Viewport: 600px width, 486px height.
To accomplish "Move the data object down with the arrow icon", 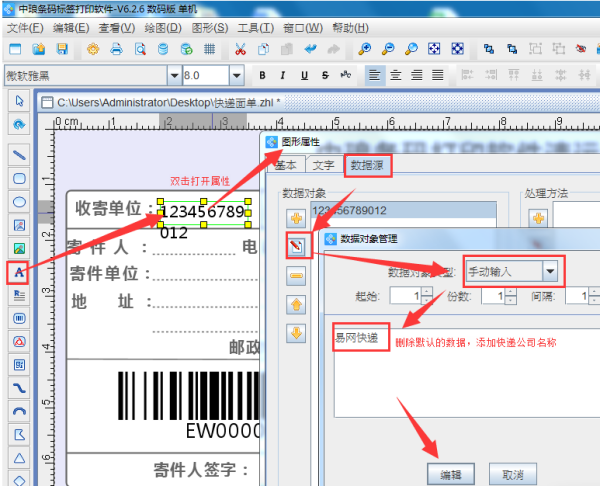I will coord(296,333).
